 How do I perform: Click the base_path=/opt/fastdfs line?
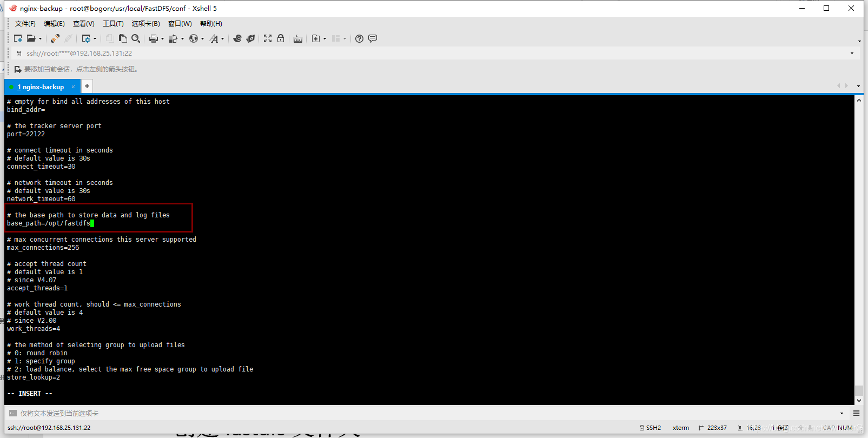click(49, 223)
